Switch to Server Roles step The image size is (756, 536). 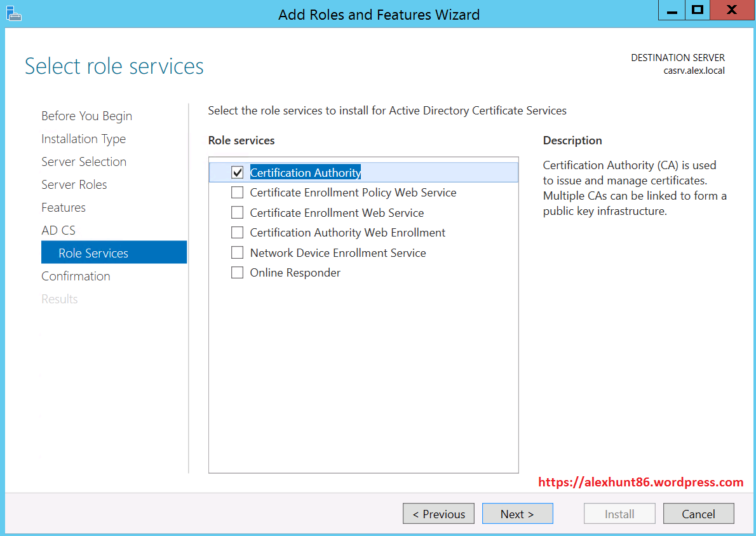pyautogui.click(x=74, y=184)
